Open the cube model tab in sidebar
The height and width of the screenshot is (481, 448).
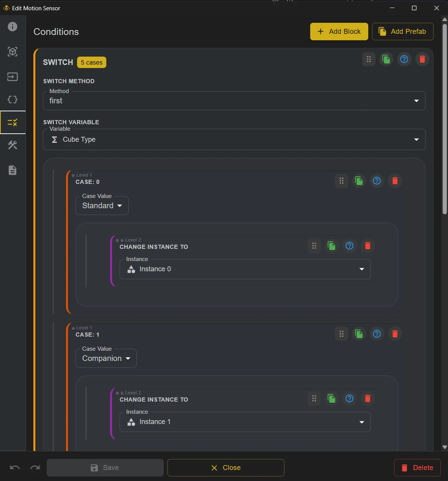pyautogui.click(x=13, y=52)
